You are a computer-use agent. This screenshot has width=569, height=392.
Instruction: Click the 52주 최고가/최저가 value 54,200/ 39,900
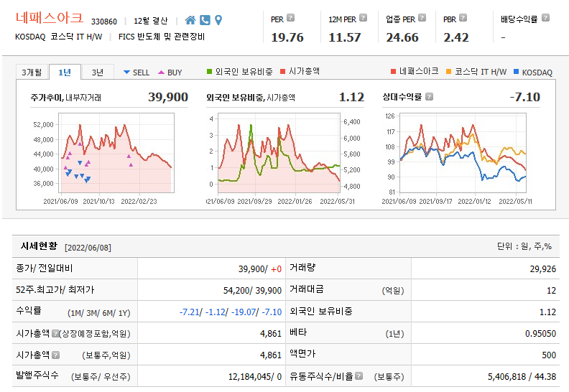253,291
